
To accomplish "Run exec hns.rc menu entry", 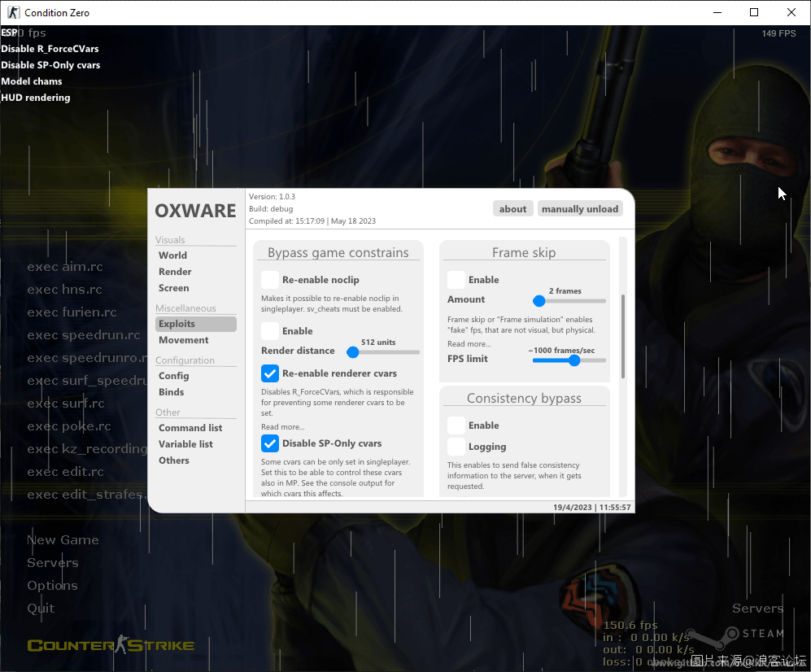I will coord(64,290).
